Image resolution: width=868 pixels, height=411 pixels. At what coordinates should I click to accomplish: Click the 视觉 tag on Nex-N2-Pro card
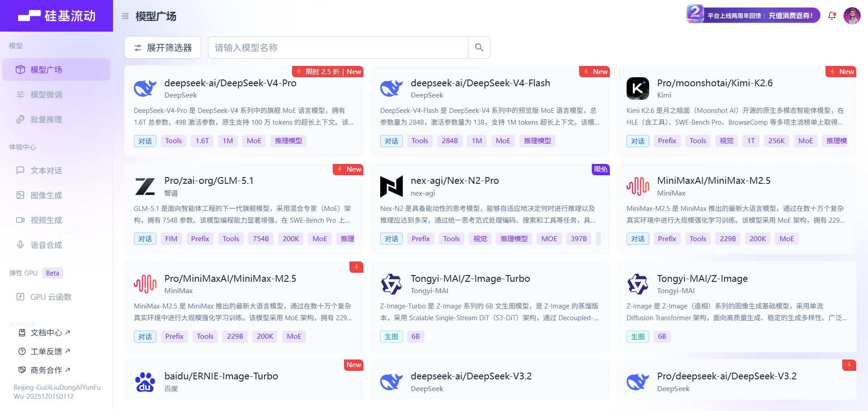[x=480, y=239]
